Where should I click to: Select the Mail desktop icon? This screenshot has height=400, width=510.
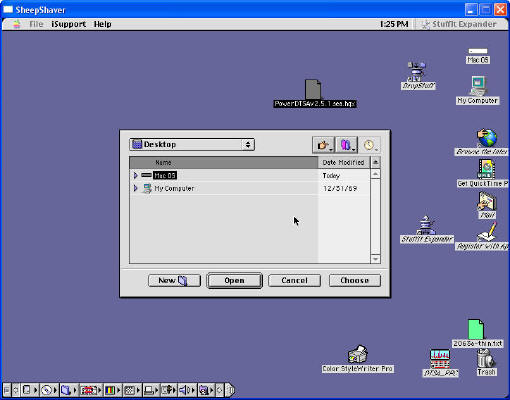[x=487, y=201]
